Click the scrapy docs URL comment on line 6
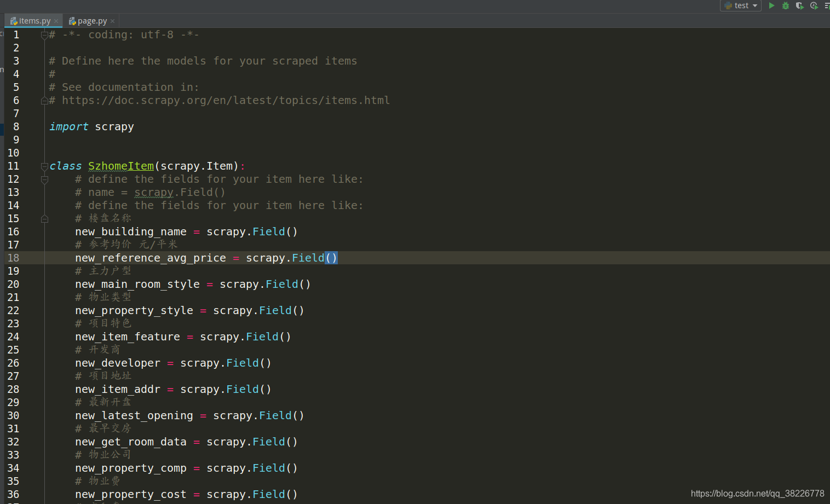The height and width of the screenshot is (504, 830). pos(220,100)
